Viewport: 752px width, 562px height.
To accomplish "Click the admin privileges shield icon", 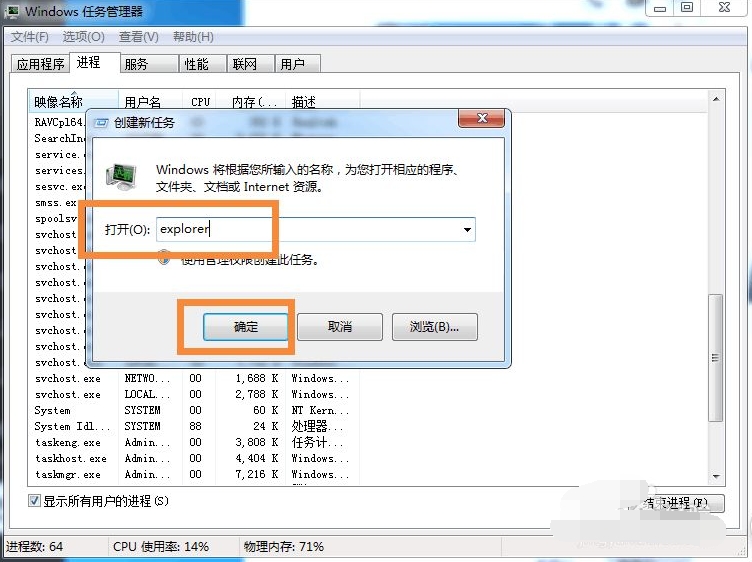I will coord(165,259).
